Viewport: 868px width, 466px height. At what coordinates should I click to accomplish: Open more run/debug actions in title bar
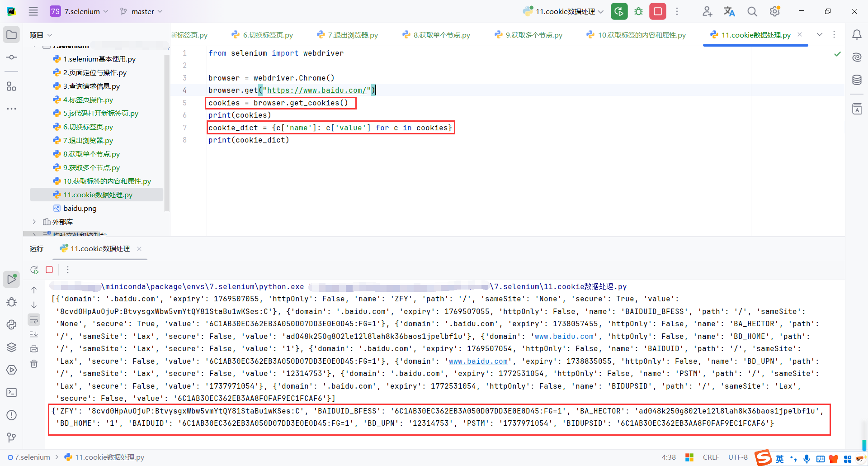(x=677, y=11)
